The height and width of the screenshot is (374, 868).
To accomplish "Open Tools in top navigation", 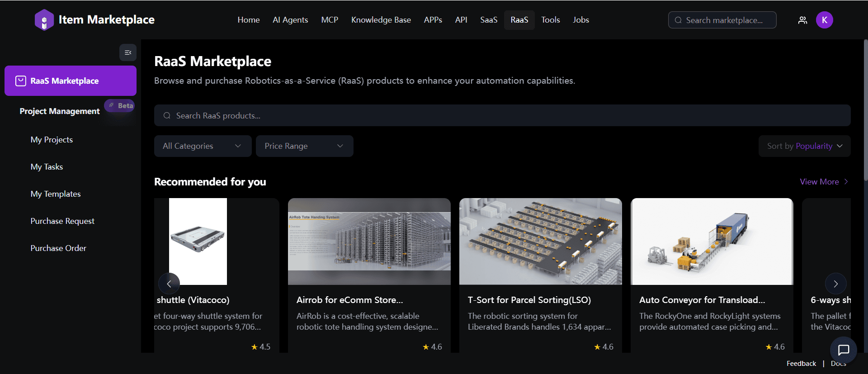I will tap(551, 20).
